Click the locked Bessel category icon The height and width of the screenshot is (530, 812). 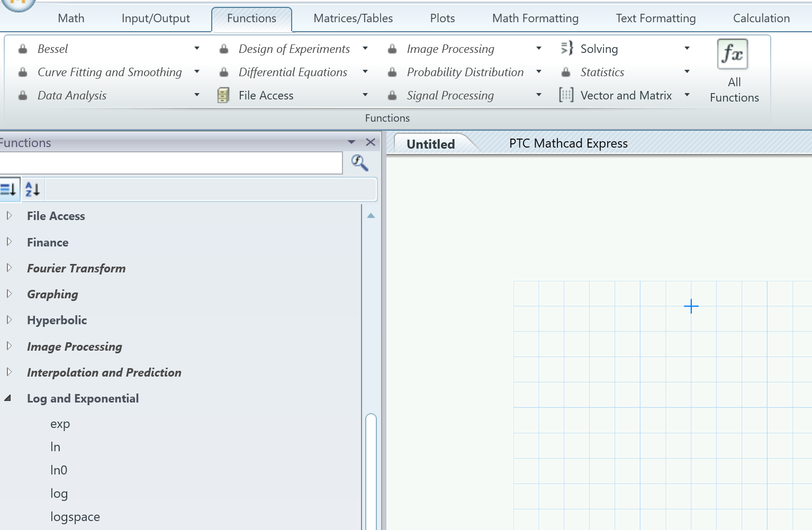(23, 49)
